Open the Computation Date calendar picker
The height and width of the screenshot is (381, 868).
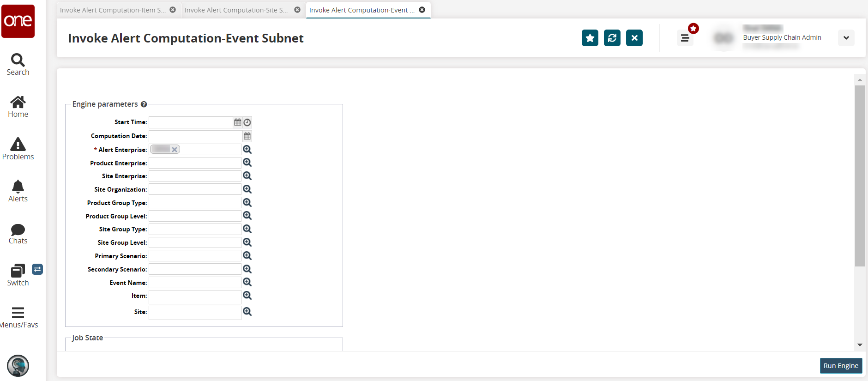point(247,136)
